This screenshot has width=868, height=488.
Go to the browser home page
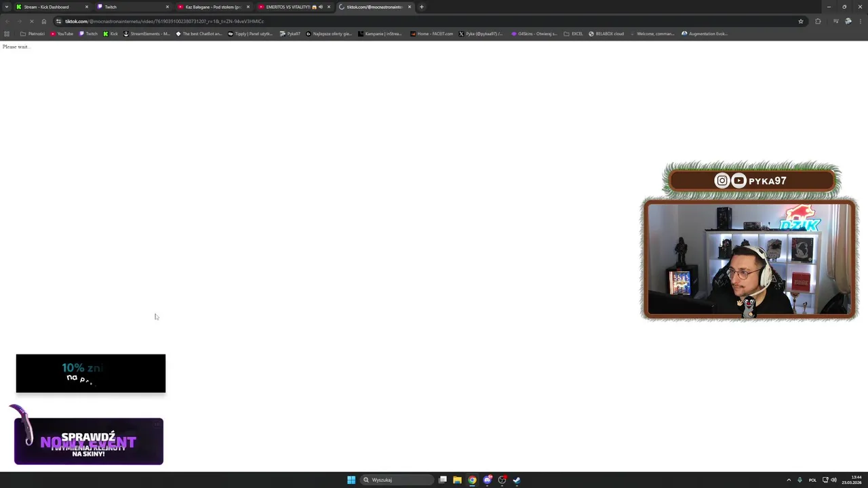click(x=44, y=21)
